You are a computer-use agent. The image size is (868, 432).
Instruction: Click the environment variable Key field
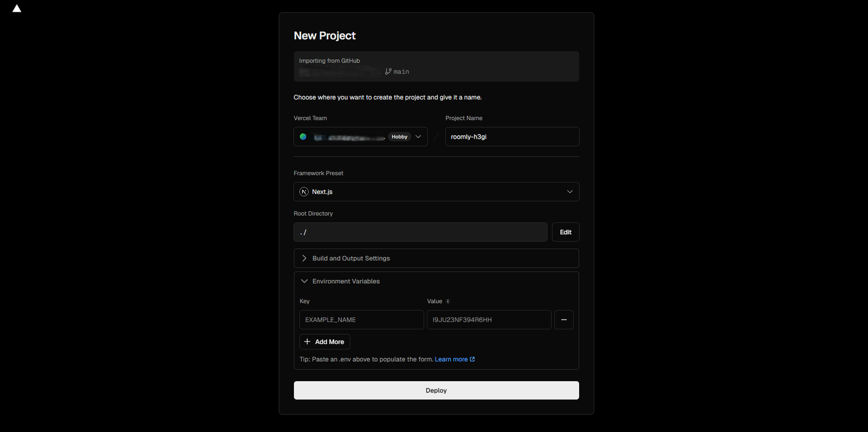click(x=361, y=319)
